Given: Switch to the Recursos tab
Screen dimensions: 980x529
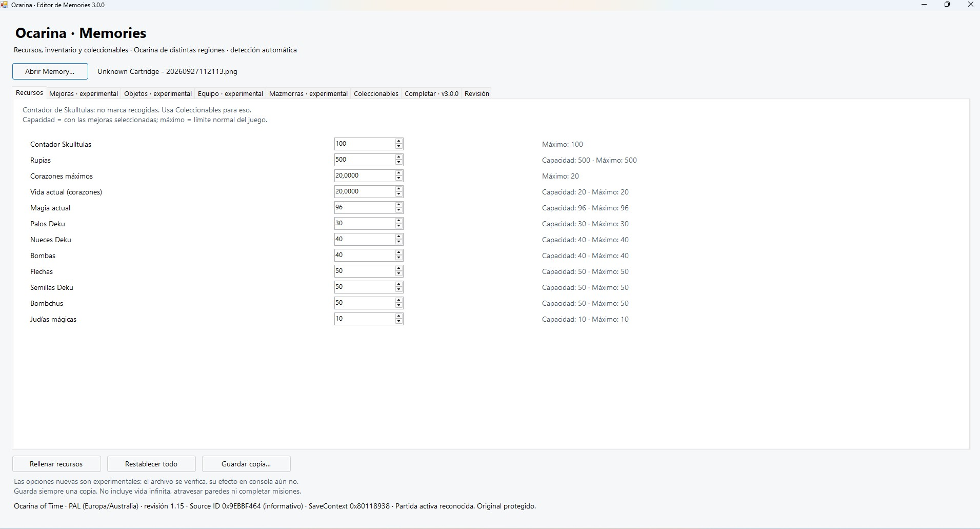Looking at the screenshot, I should click(29, 93).
